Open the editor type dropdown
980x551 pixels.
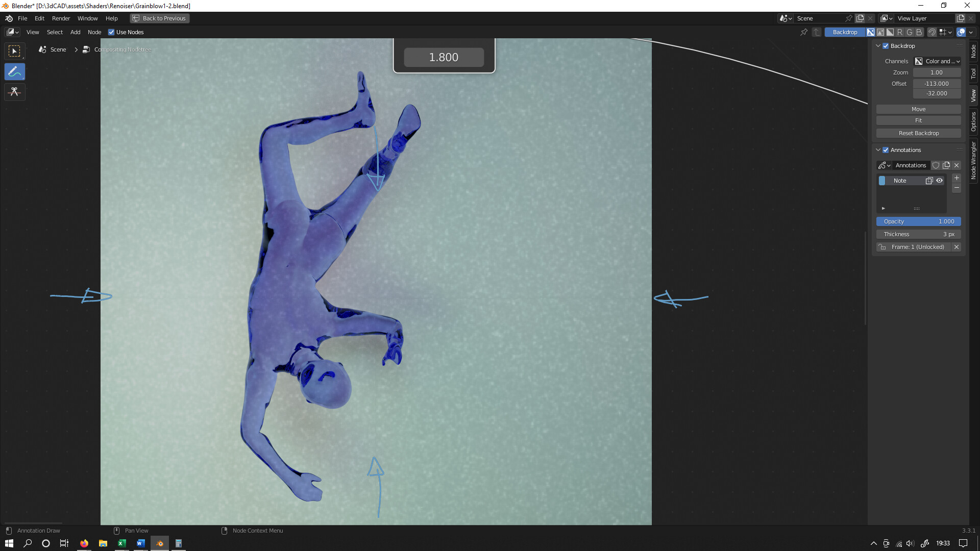click(13, 32)
